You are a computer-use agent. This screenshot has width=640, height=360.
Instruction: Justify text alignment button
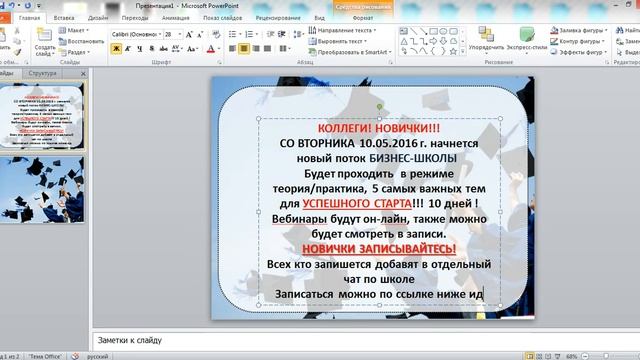pos(268,49)
